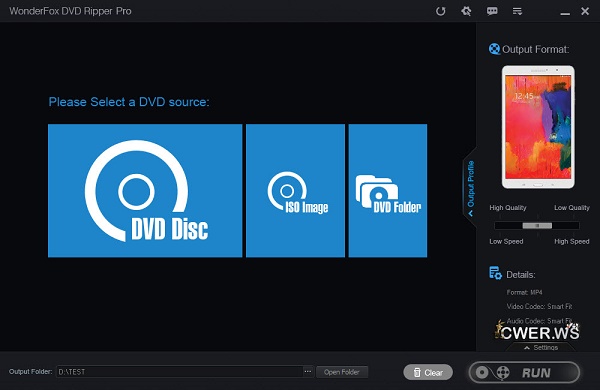
Task: Open the feedback chat bubble icon
Action: [492, 11]
